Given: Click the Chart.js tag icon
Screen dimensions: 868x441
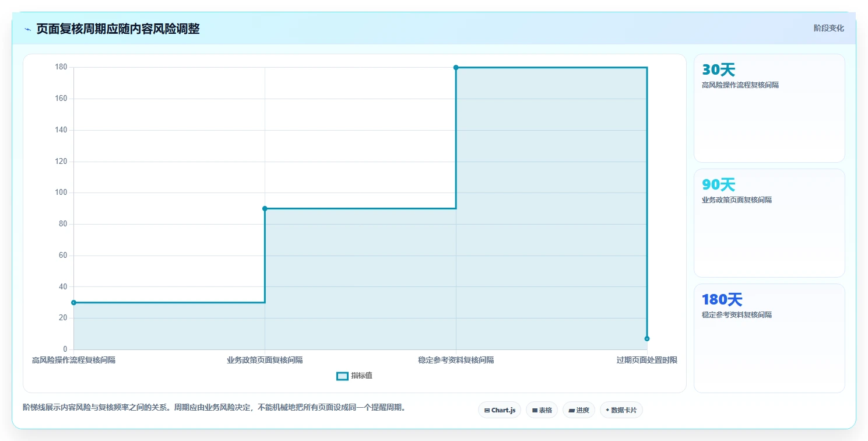Looking at the screenshot, I should coord(487,411).
